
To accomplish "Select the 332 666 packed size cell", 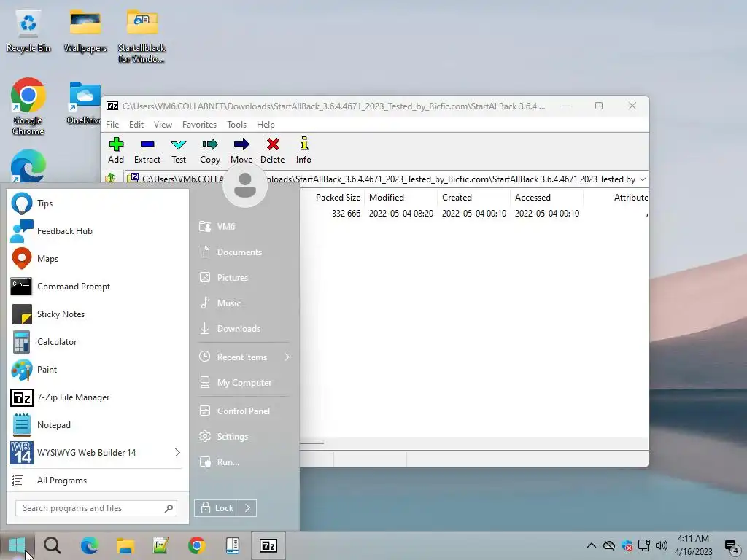I will tap(346, 214).
